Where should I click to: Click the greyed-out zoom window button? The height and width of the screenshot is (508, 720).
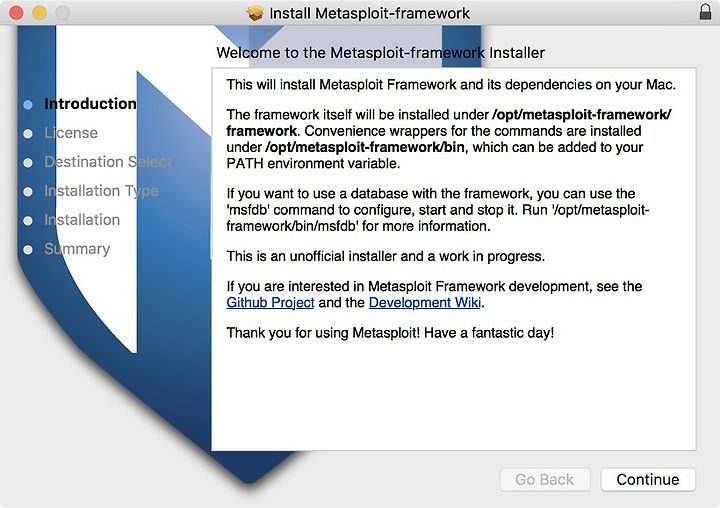(63, 12)
